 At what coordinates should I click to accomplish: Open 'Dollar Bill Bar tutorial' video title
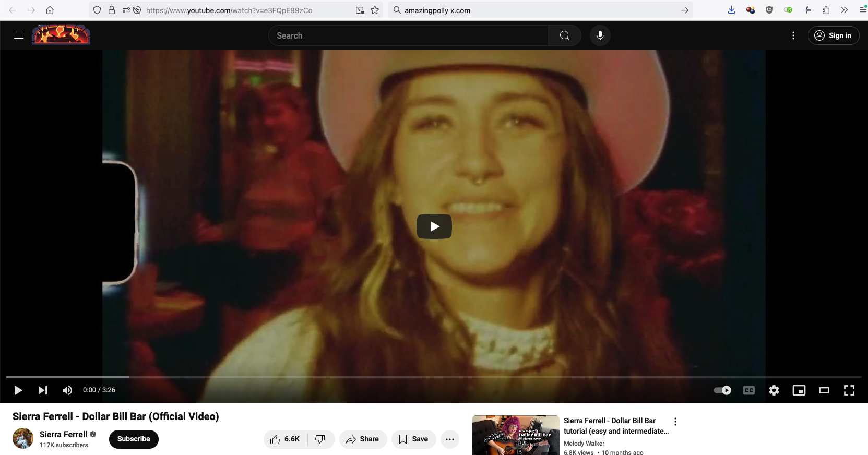pos(616,426)
